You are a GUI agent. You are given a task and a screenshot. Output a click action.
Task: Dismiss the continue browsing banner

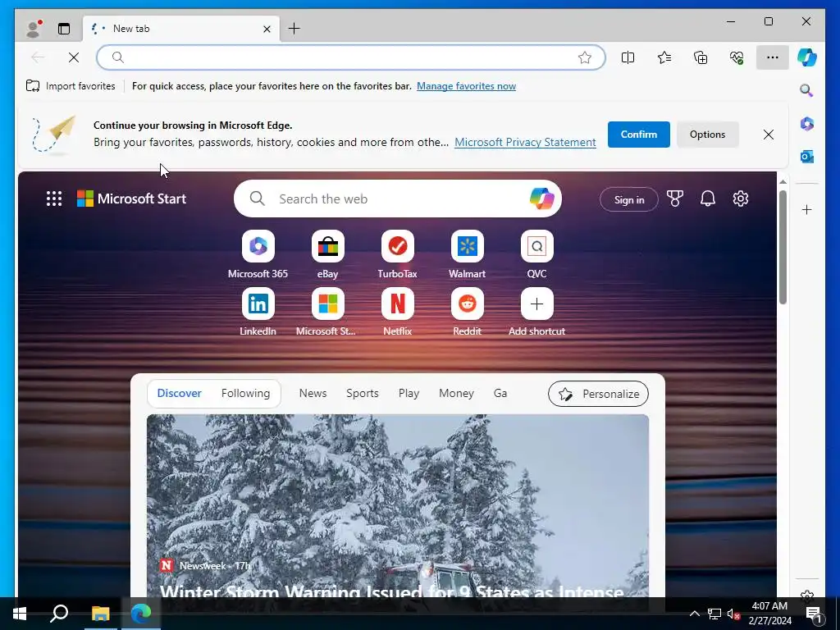pyautogui.click(x=768, y=135)
